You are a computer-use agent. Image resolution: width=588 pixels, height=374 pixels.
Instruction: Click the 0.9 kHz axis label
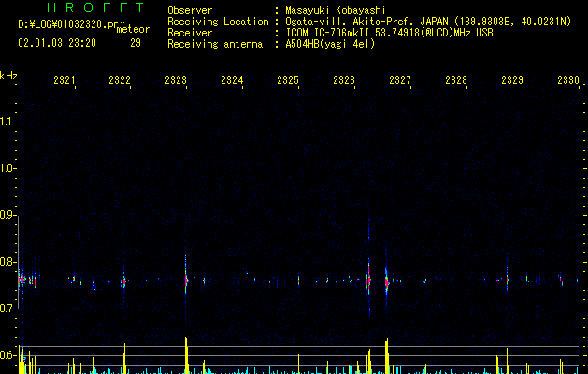tap(7, 215)
